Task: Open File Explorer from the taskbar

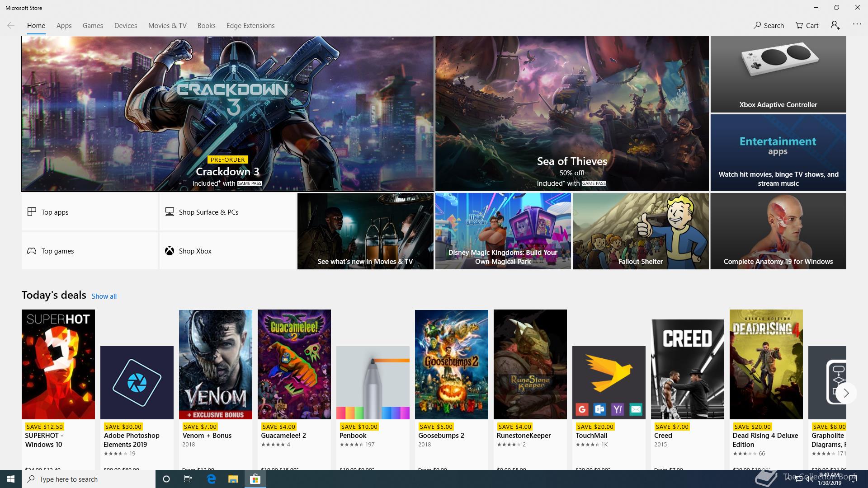Action: coord(233,479)
